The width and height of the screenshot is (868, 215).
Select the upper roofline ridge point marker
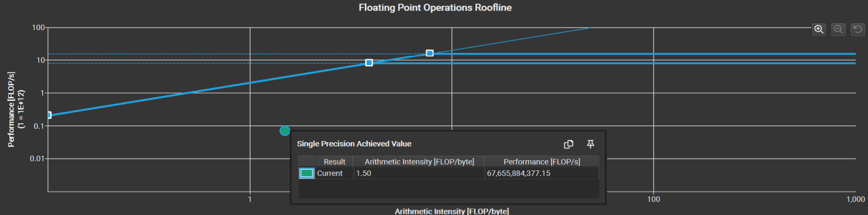click(429, 53)
